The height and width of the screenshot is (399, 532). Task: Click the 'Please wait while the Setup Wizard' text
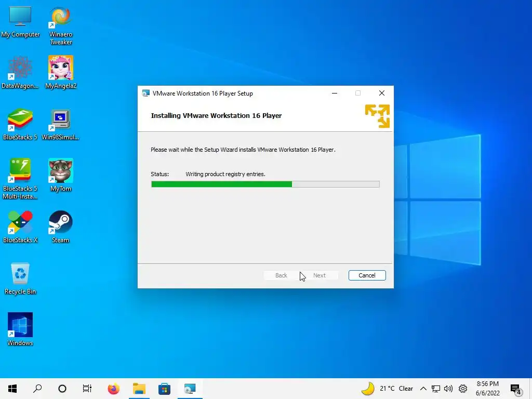(x=243, y=150)
